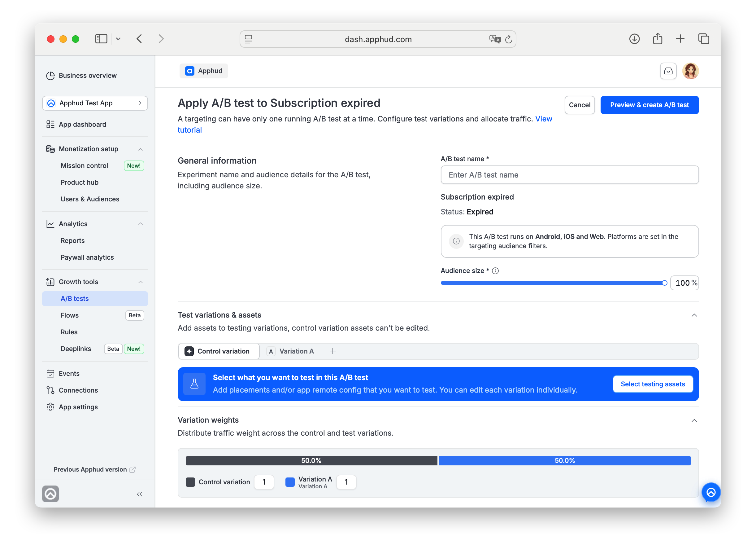Screen dimensions: 756x554
Task: Open the inbox notifications icon
Action: pyautogui.click(x=668, y=71)
